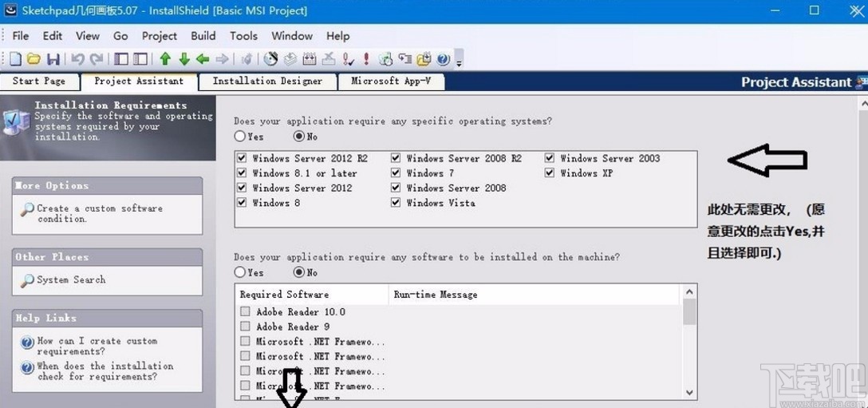Click the software list scrollbar down arrow

pyautogui.click(x=690, y=392)
